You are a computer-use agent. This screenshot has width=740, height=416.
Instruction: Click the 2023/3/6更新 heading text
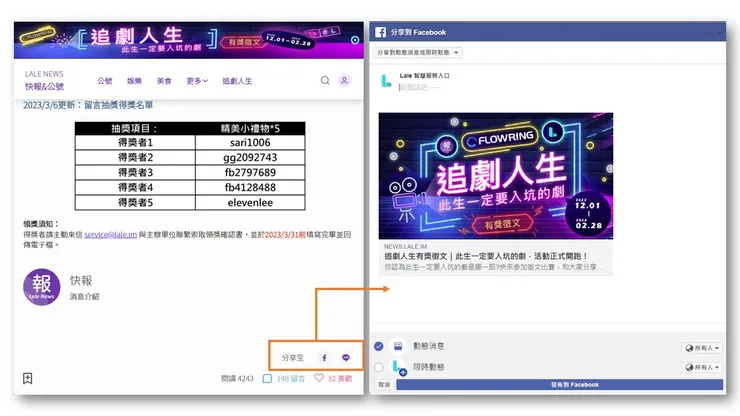pos(88,105)
